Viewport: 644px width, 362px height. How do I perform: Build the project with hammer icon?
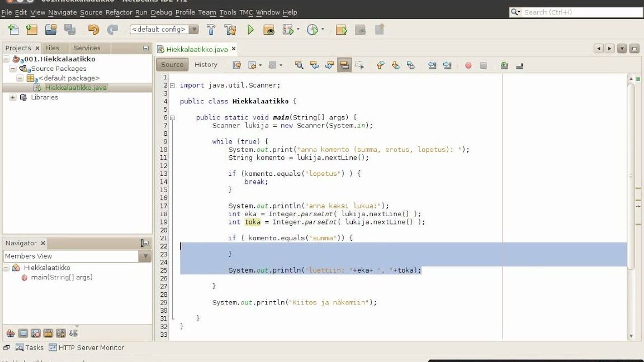[x=211, y=30]
